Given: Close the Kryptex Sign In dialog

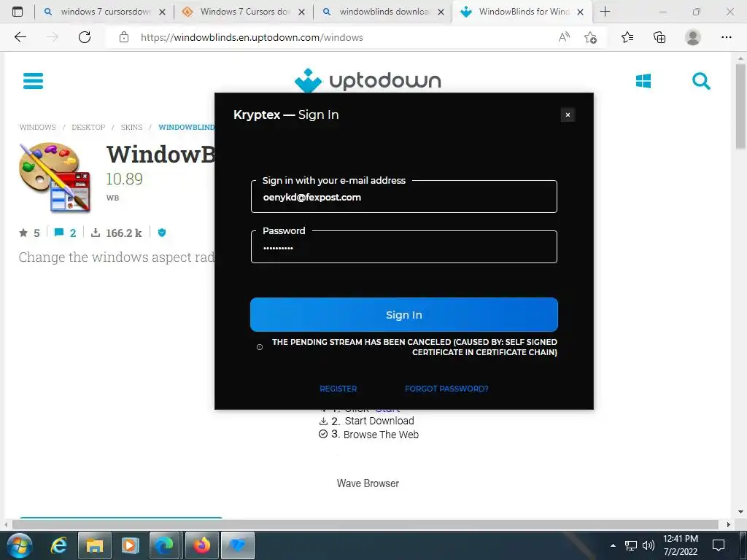Looking at the screenshot, I should [568, 114].
